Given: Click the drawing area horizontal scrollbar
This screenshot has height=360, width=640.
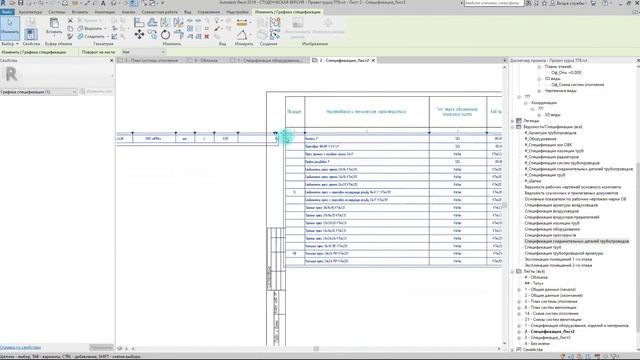Looking at the screenshot, I should point(316,349).
